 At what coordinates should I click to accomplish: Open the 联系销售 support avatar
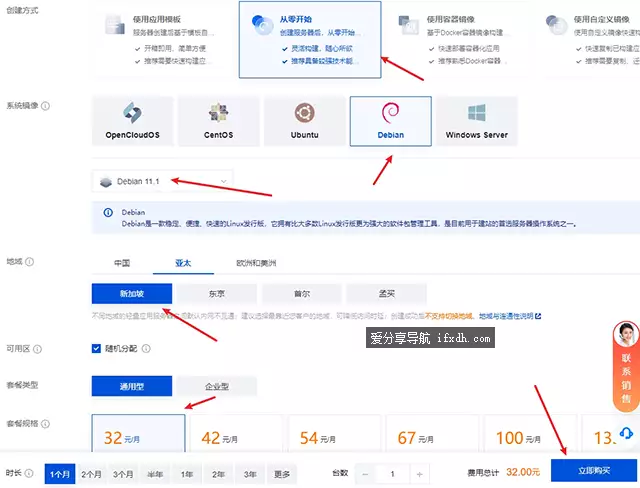coord(626,337)
